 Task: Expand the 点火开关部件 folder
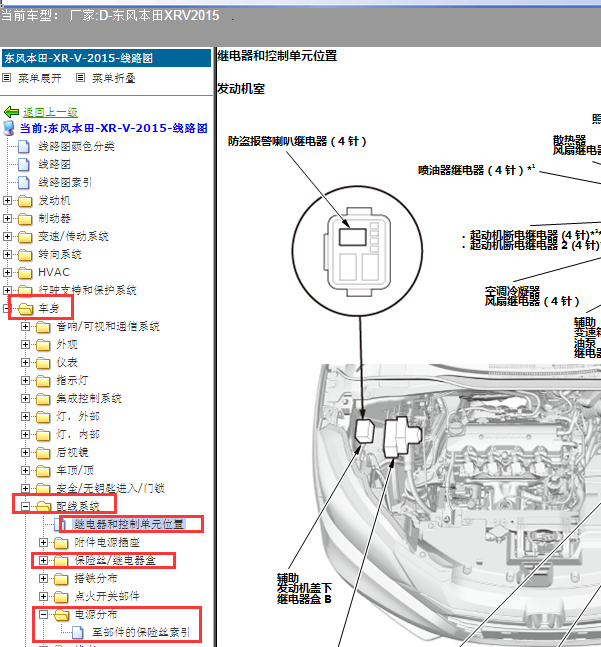(x=43, y=596)
